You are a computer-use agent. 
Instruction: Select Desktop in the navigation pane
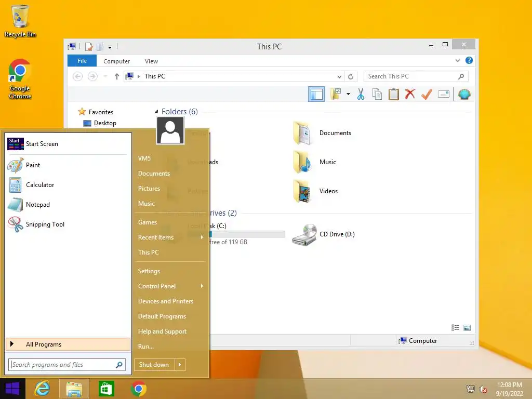pos(100,123)
